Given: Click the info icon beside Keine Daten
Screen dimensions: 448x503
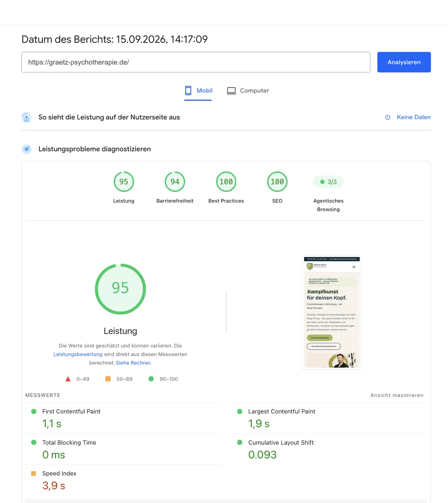Looking at the screenshot, I should pos(388,117).
